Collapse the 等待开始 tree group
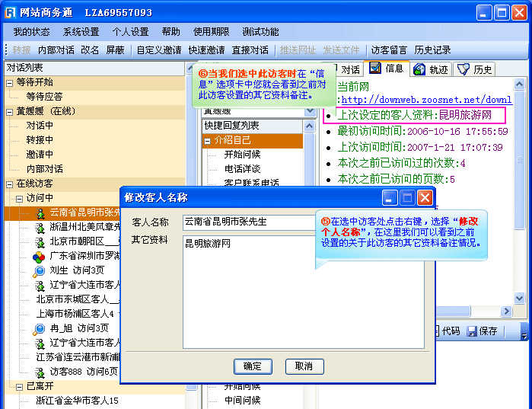 [x=8, y=82]
